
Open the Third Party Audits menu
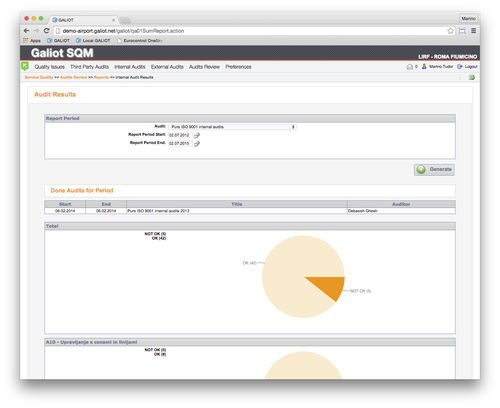pyautogui.click(x=89, y=67)
